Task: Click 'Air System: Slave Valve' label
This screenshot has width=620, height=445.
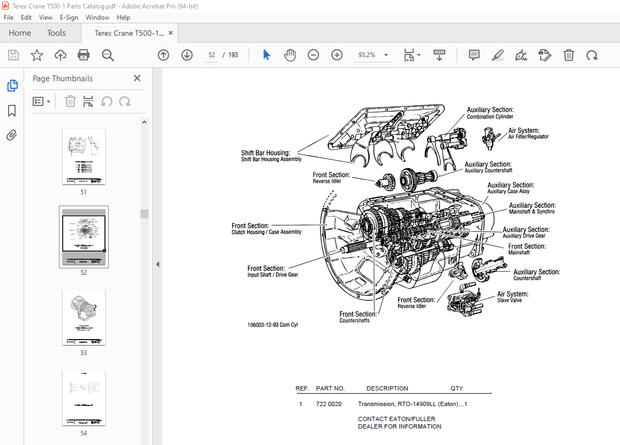Action: pyautogui.click(x=512, y=297)
